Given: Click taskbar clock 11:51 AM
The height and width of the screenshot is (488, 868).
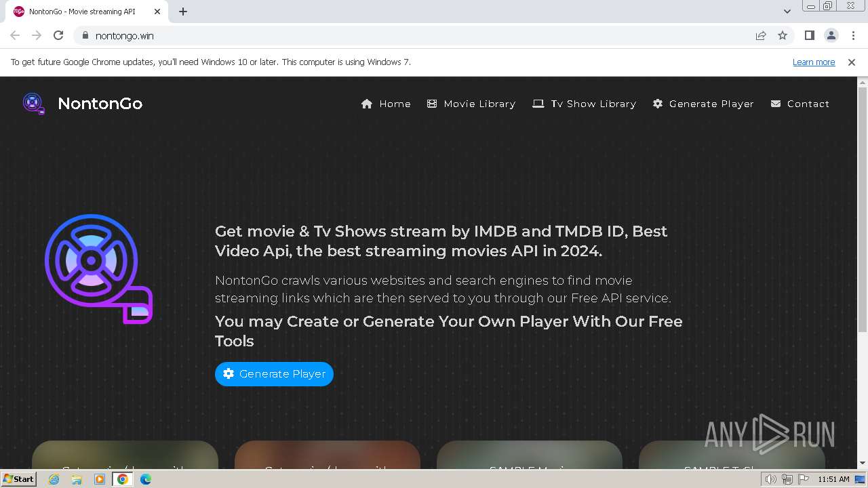Looking at the screenshot, I should (x=833, y=479).
